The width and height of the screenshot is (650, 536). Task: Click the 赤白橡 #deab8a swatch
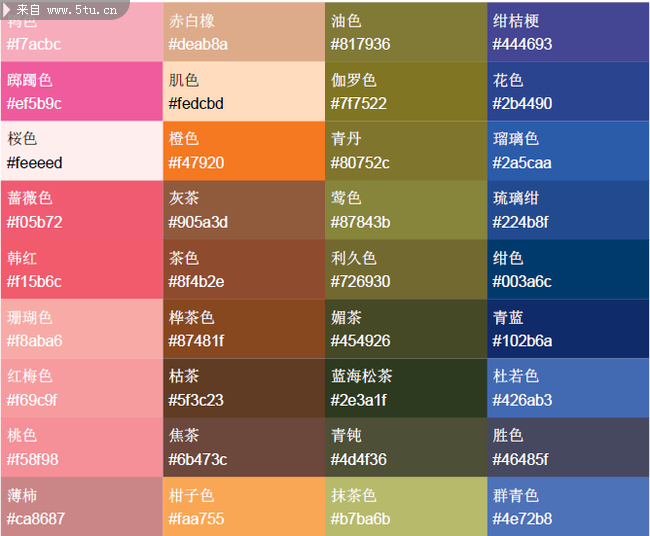244,32
